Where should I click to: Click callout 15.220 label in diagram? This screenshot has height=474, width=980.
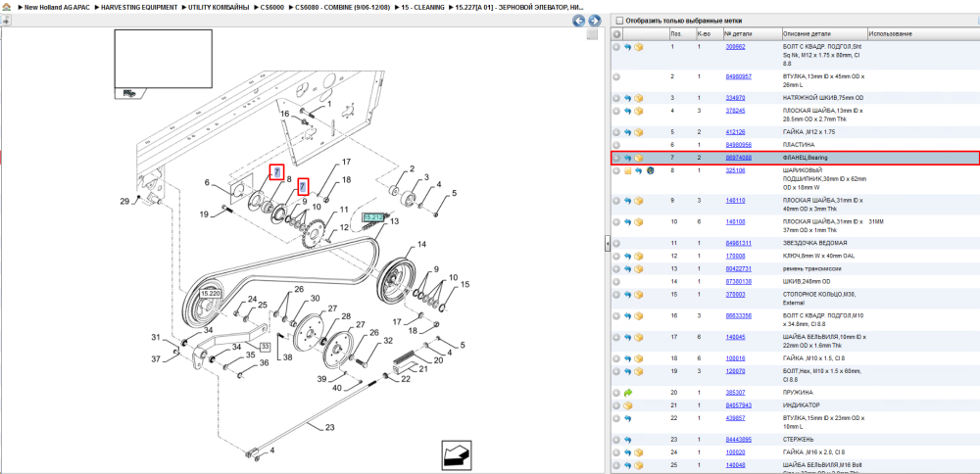pyautogui.click(x=212, y=293)
